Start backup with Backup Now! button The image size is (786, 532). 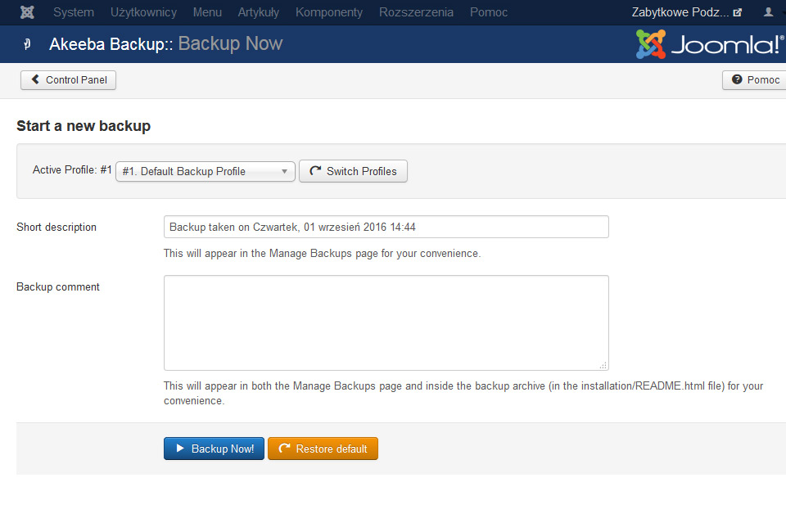point(214,449)
